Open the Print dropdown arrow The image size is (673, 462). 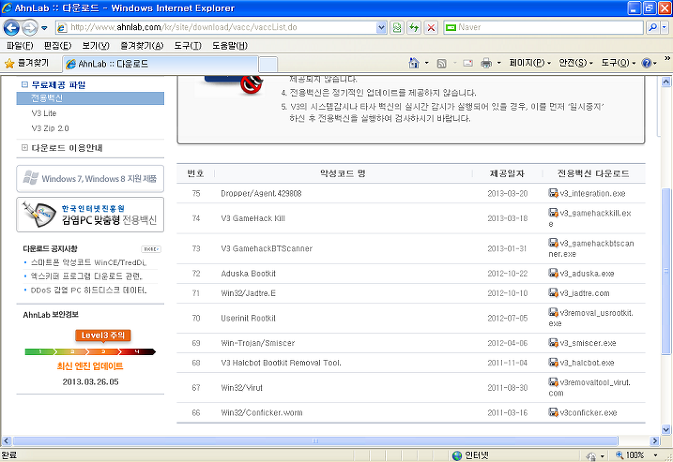pyautogui.click(x=499, y=63)
